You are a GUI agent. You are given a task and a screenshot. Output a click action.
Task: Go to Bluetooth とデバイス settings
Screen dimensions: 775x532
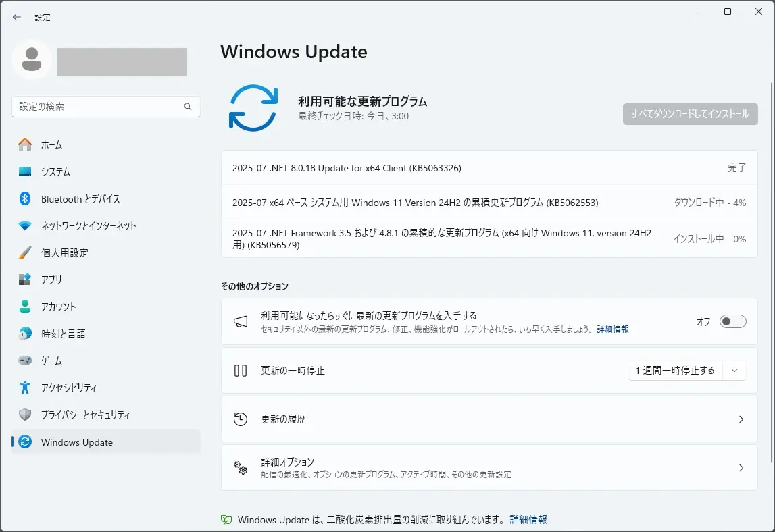point(106,198)
